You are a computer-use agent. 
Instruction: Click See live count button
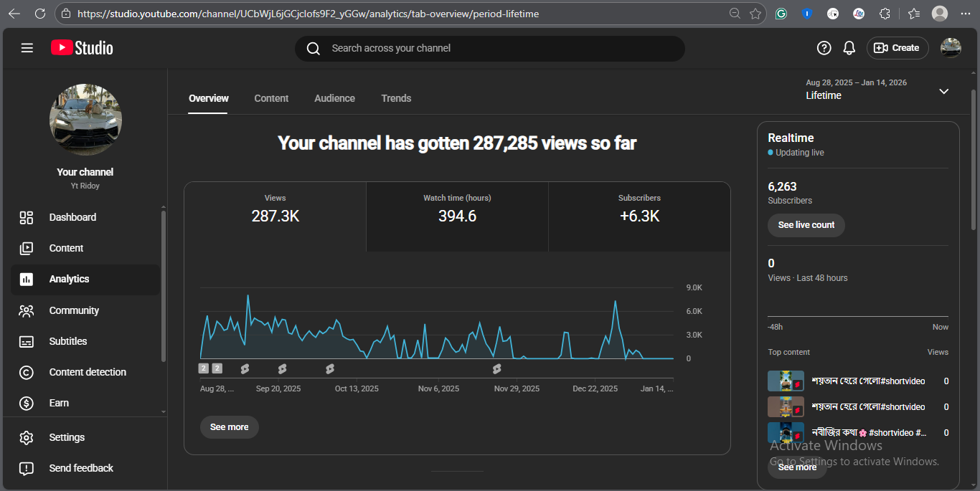(806, 225)
